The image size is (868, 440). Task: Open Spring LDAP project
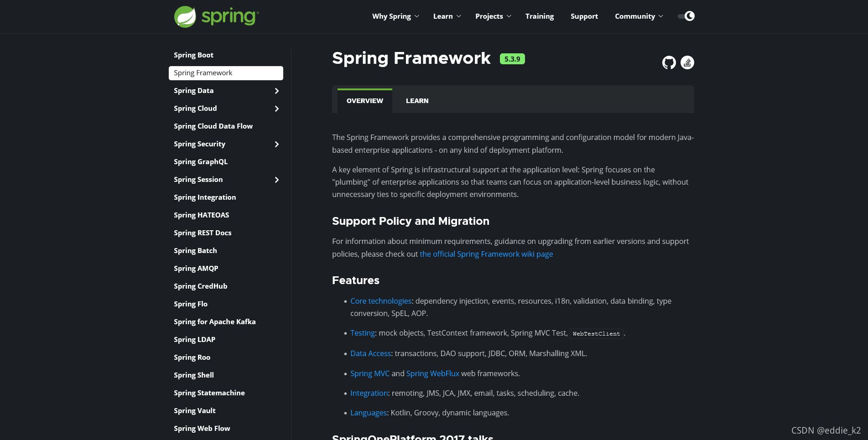(x=194, y=340)
